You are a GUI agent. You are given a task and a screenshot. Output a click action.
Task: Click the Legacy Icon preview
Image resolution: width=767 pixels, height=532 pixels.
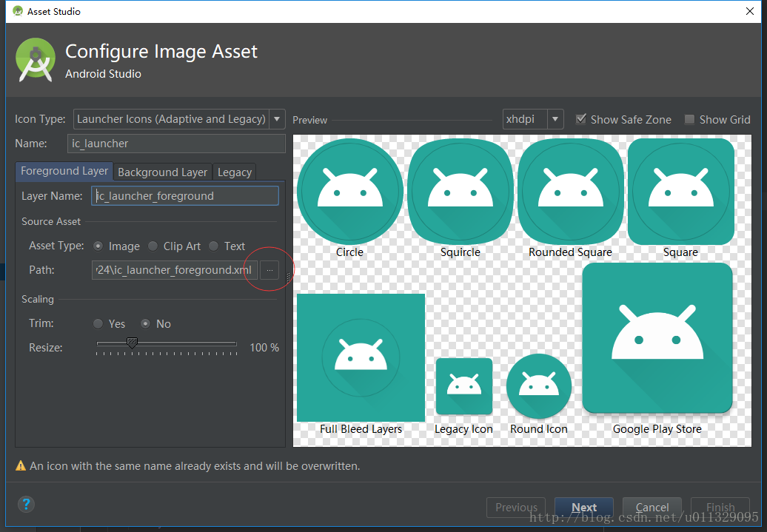pos(464,386)
